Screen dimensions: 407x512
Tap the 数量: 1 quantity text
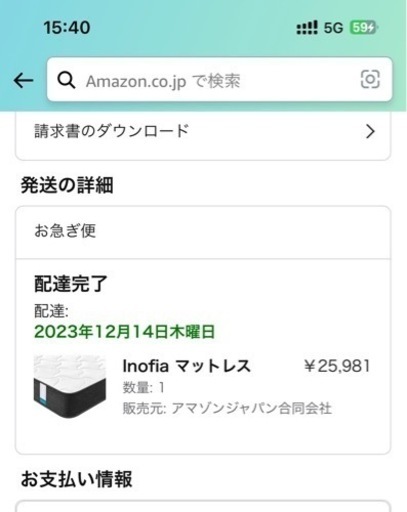point(143,387)
